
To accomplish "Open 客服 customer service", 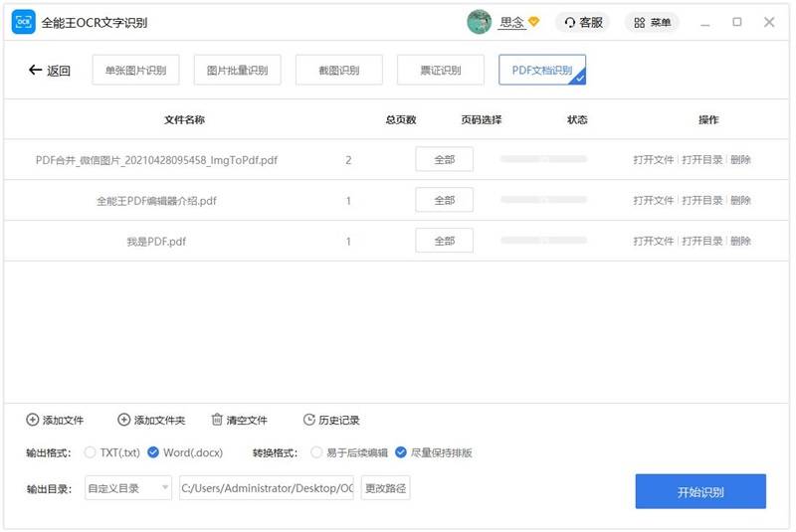I will 583,22.
